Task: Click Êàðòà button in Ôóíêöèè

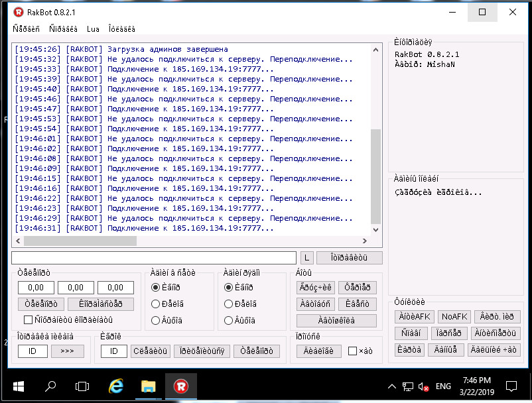Action: pos(409,349)
